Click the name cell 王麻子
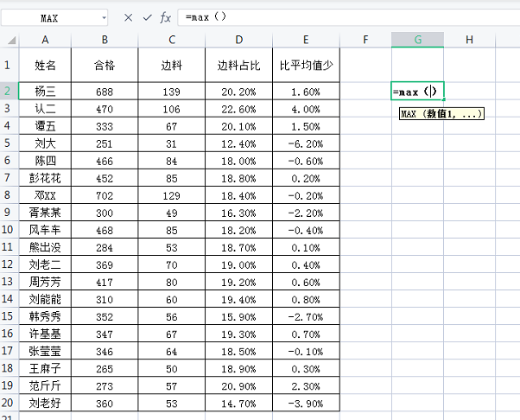 point(45,368)
